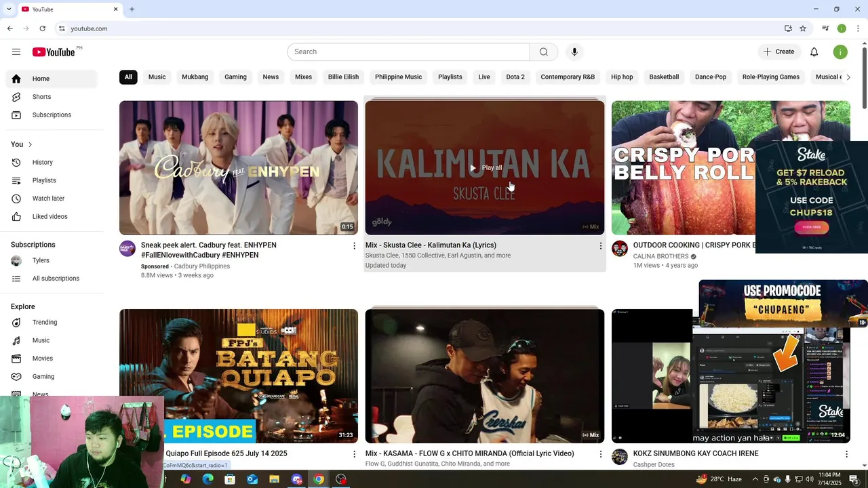Click the Create button
The height and width of the screenshot is (488, 868).
point(778,52)
